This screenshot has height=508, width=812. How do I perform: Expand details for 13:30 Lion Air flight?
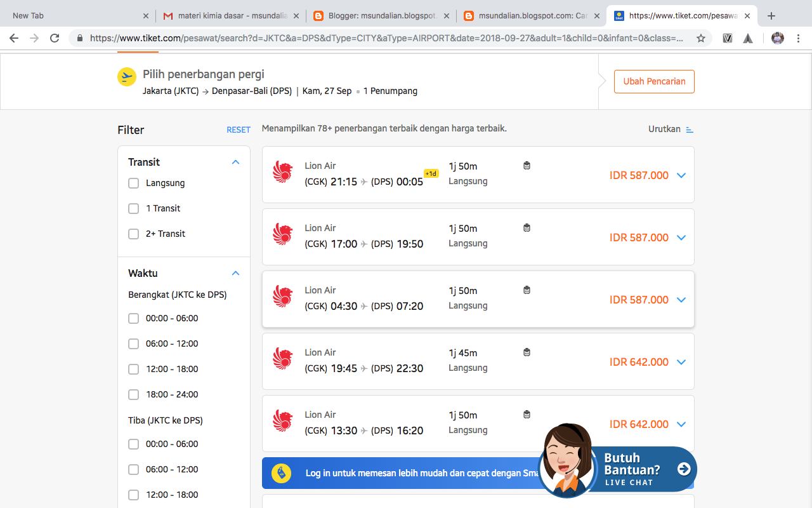(x=681, y=424)
